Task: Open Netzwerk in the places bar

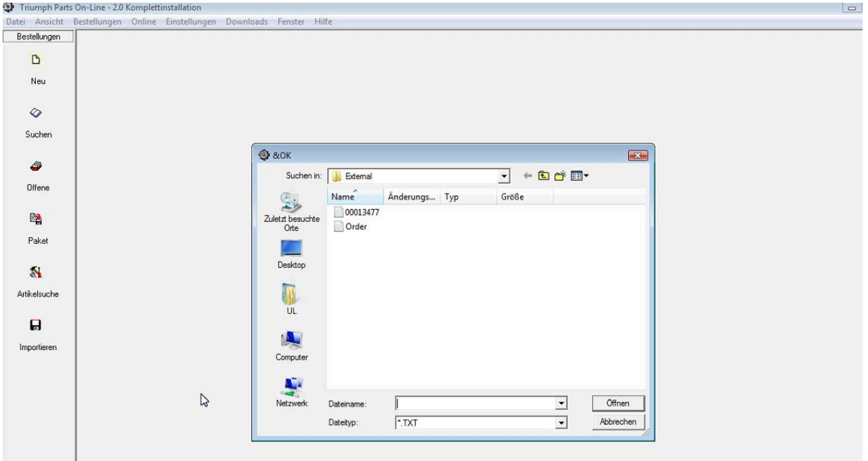Action: click(292, 392)
